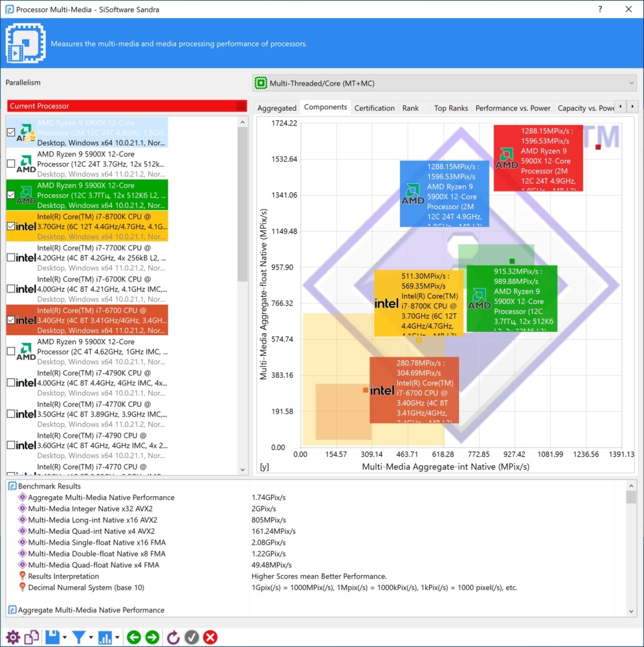Screen dimensions: 644x647
Task: Check the AMD 5900X 2C 4T entry checkbox
Action: point(11,351)
